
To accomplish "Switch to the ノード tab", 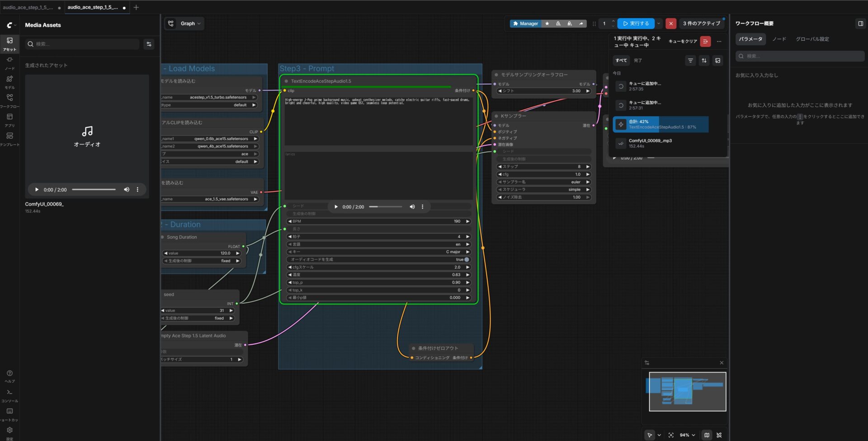I will (x=778, y=39).
